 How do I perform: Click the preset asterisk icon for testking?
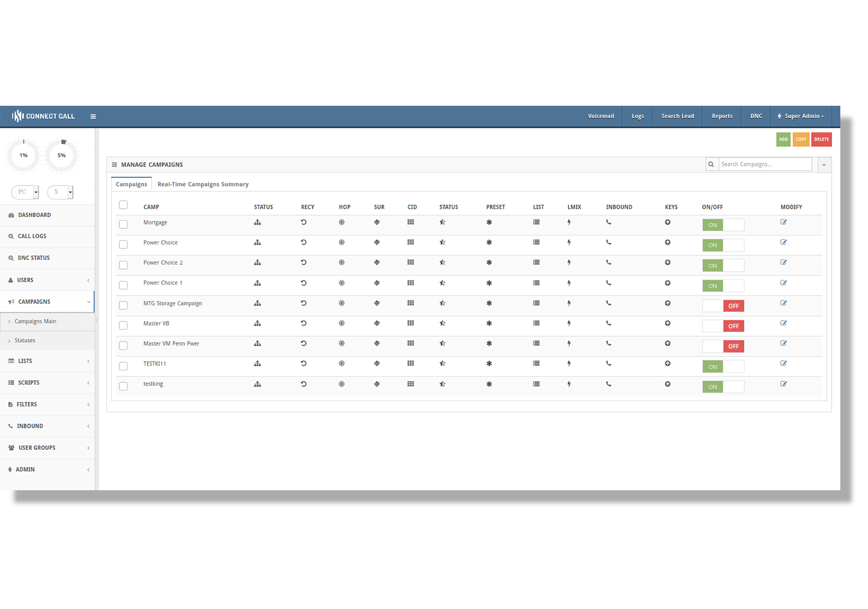pos(489,384)
